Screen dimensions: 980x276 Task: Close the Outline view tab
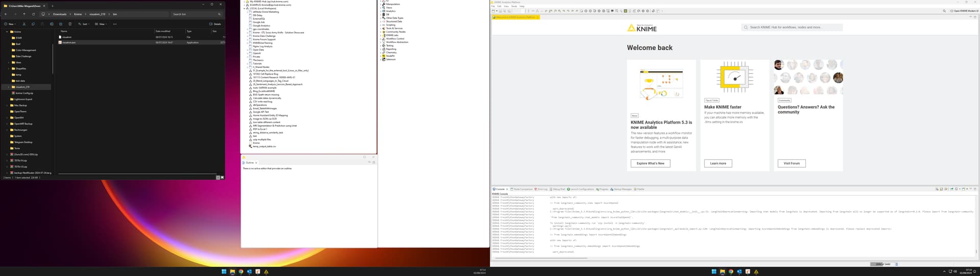tap(256, 163)
